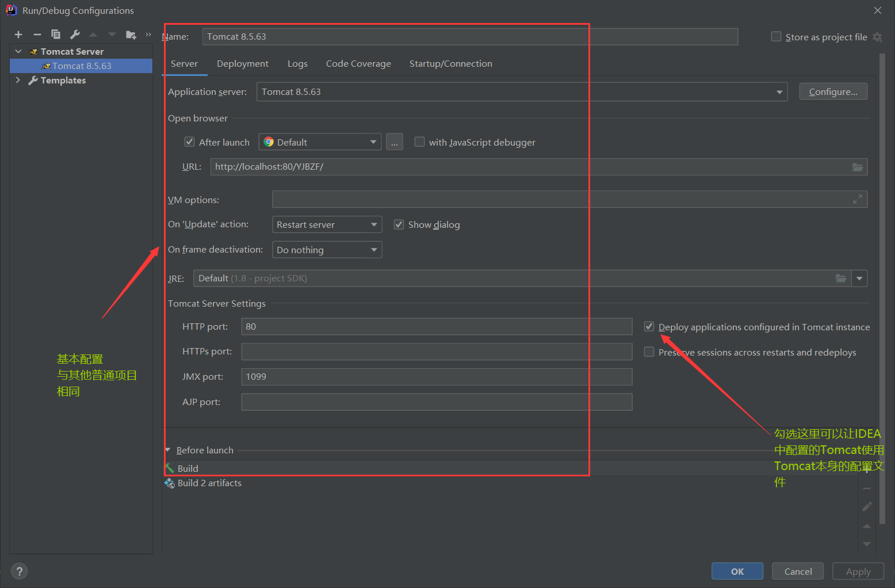
Task: Click OK button
Action: pos(737,571)
